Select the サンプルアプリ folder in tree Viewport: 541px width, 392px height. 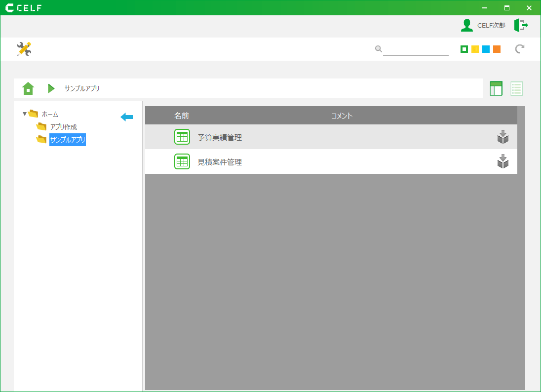coord(68,140)
